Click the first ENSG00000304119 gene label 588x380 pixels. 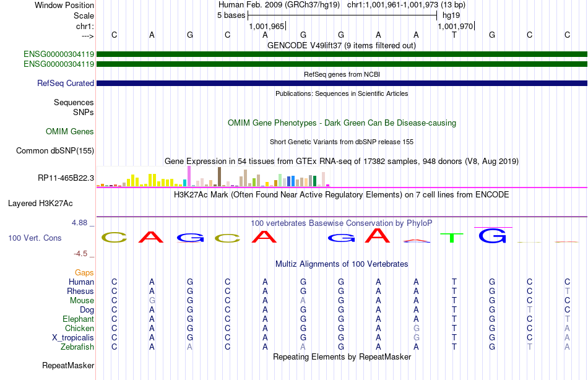(x=59, y=54)
